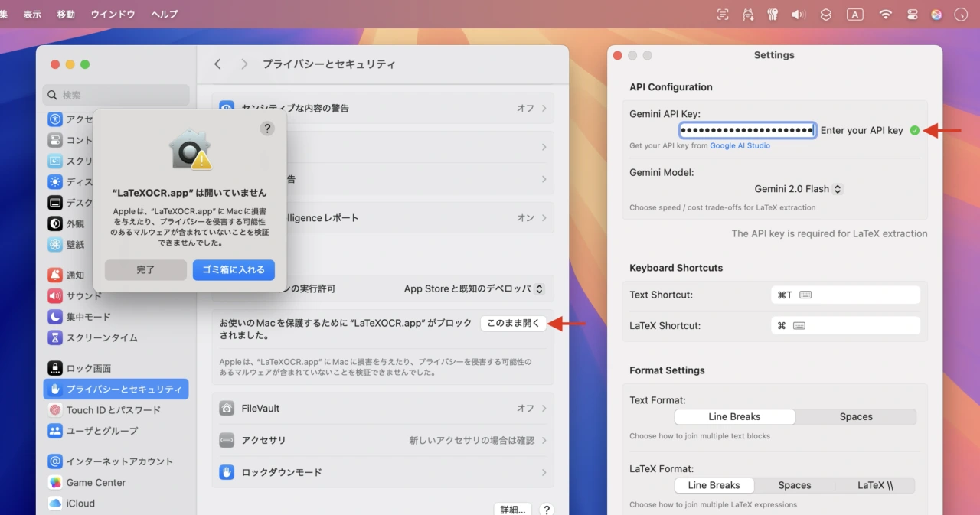Click the ゴミ箱に入れる button
The height and width of the screenshot is (515, 980).
(x=234, y=270)
